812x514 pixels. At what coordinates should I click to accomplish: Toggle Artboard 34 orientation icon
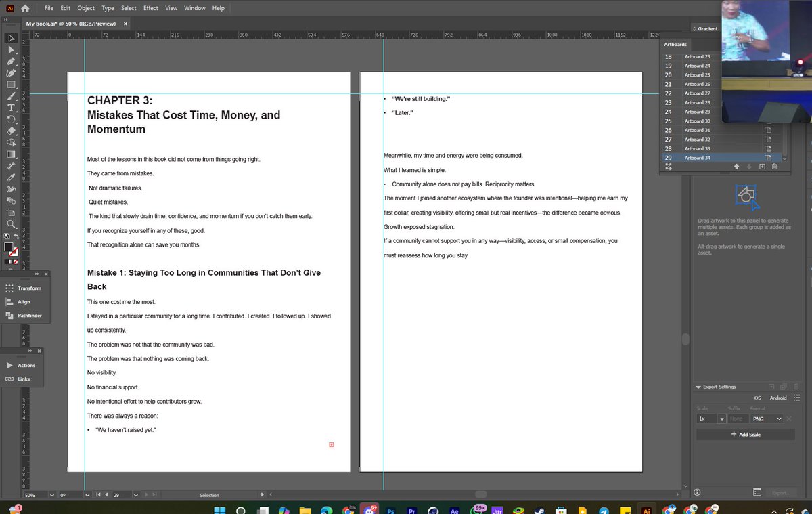[769, 158]
